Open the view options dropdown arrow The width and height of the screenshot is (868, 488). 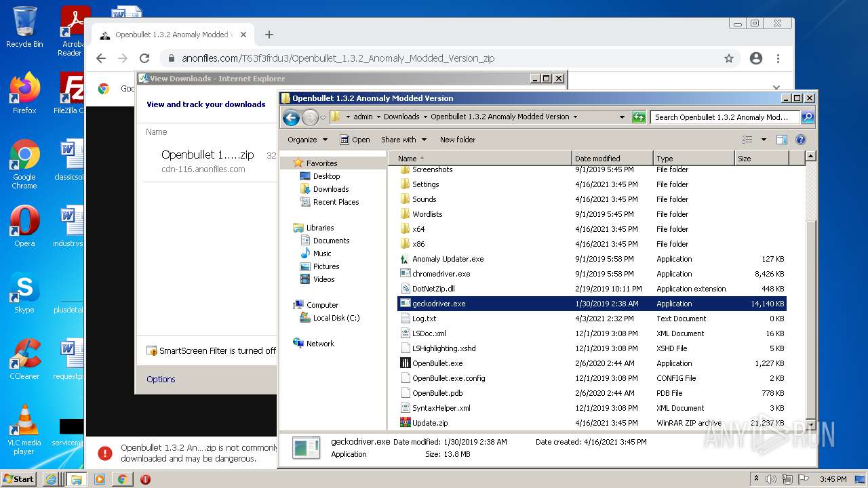[764, 140]
